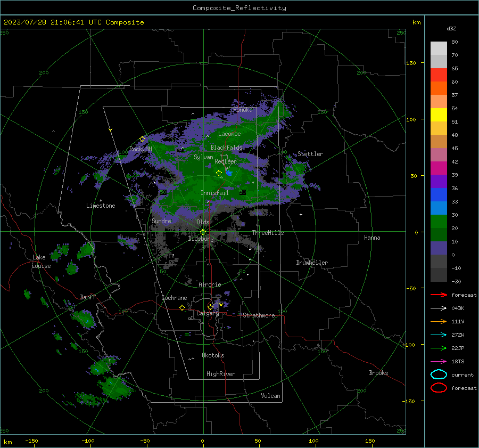The image size is (479, 448).
Task: Click the Sylvan label
Action: 203,157
